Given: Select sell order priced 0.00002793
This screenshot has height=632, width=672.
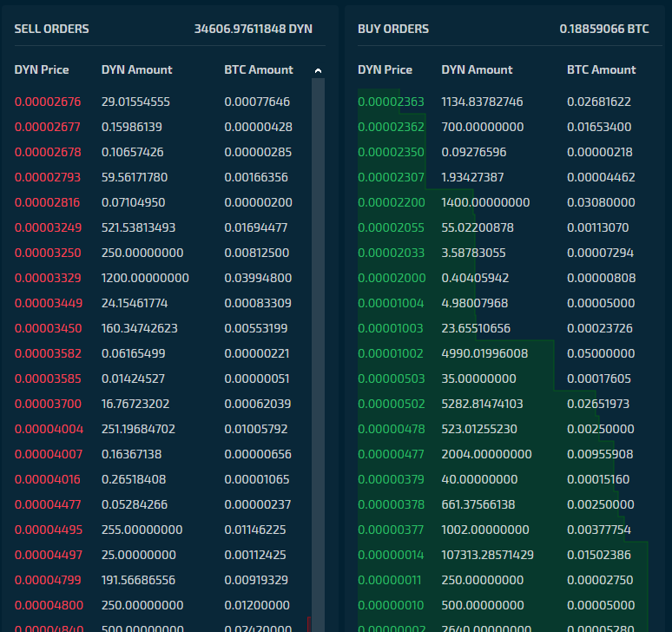Looking at the screenshot, I should click(x=162, y=177).
